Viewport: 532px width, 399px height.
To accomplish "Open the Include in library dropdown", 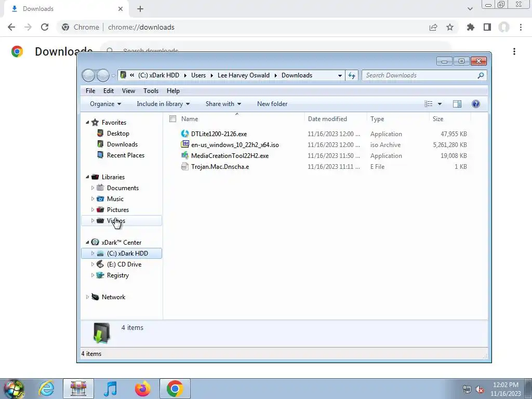I will 163,104.
